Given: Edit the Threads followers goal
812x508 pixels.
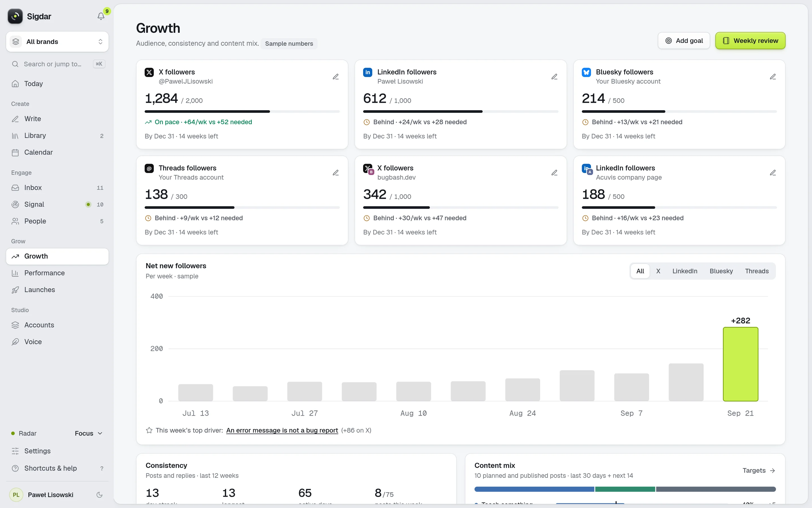Looking at the screenshot, I should point(336,173).
